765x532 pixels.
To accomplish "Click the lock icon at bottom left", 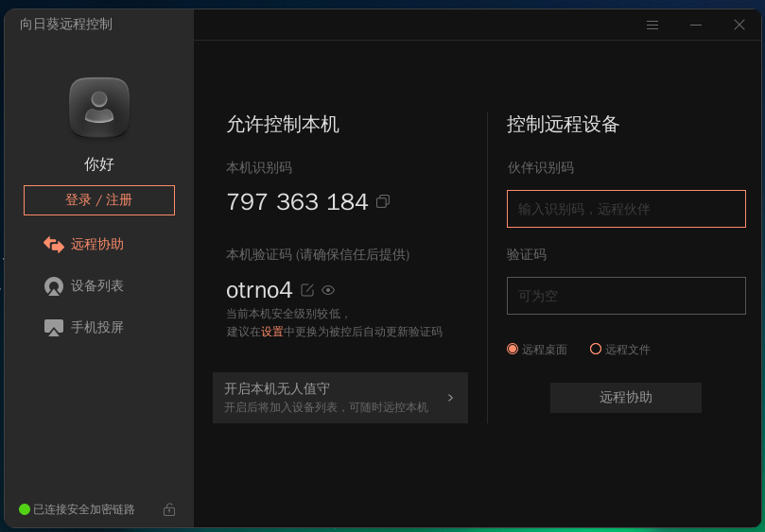I will click(x=169, y=509).
